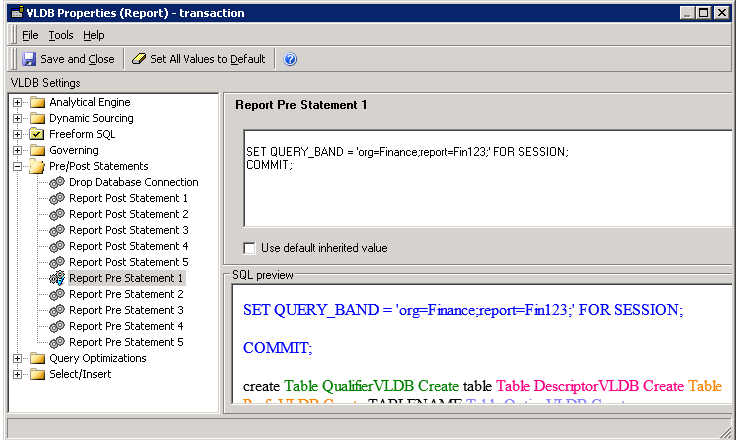
Task: Click gear icon beside Report Pre Statement 2
Action: pos(57,295)
